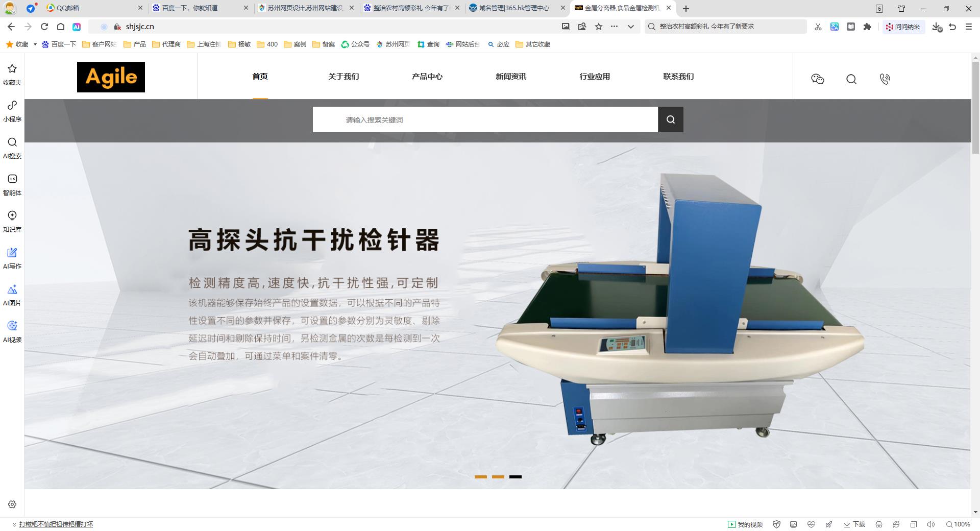Viewport: 980px width, 531px height.
Task: Open AI图片 sidebar tool
Action: coord(12,295)
